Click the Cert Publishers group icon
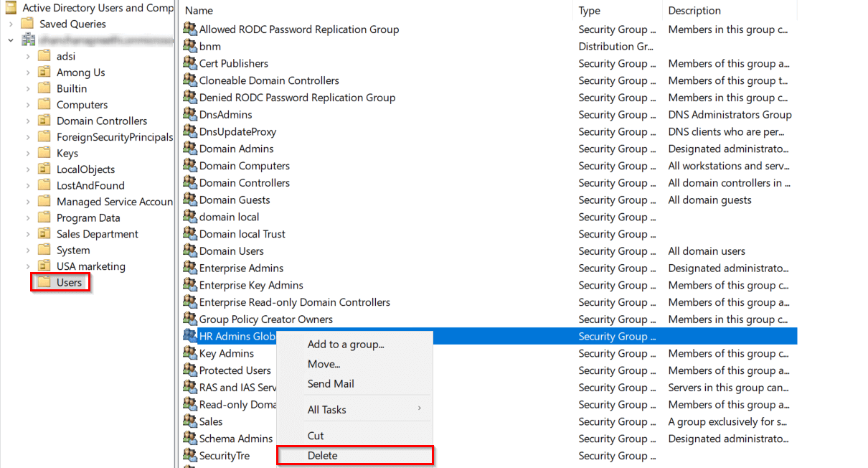The image size is (868, 468). coord(190,63)
